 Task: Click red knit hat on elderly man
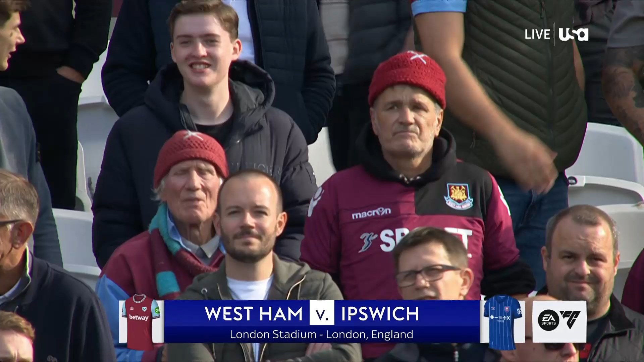190,156
